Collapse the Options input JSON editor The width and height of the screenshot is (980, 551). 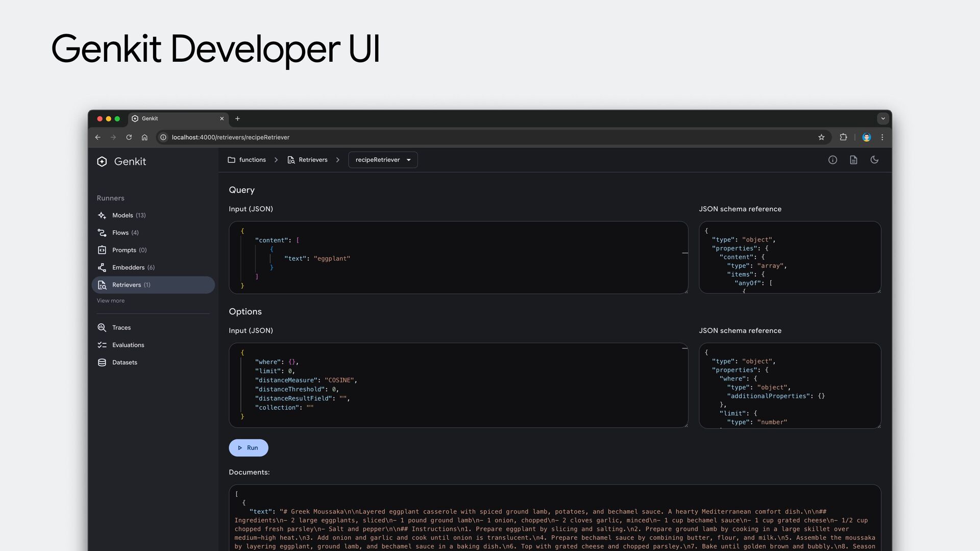[x=685, y=348]
